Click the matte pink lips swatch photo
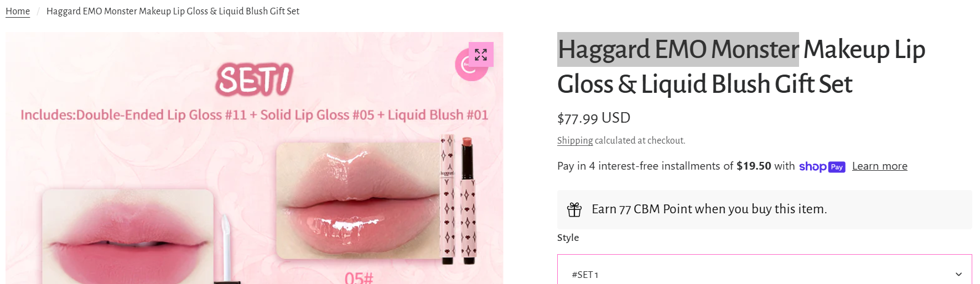The height and width of the screenshot is (284, 980). click(x=128, y=236)
